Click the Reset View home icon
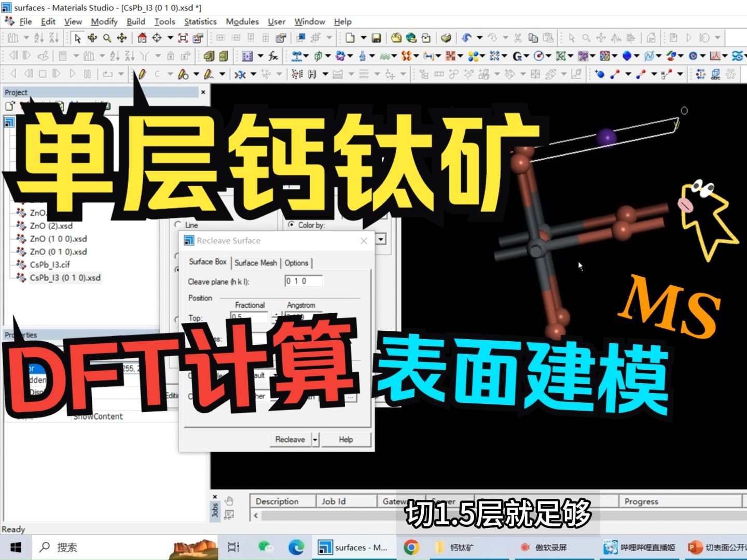 click(143, 38)
